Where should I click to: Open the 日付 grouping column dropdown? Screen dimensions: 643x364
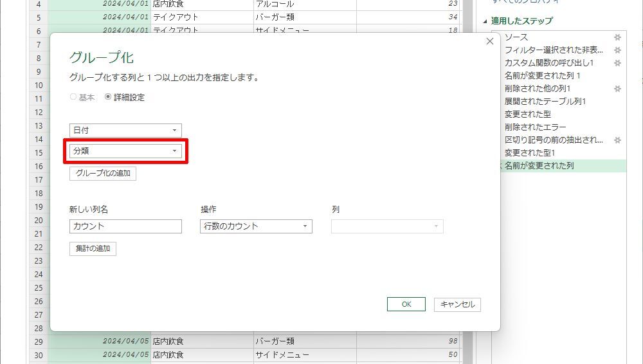125,131
